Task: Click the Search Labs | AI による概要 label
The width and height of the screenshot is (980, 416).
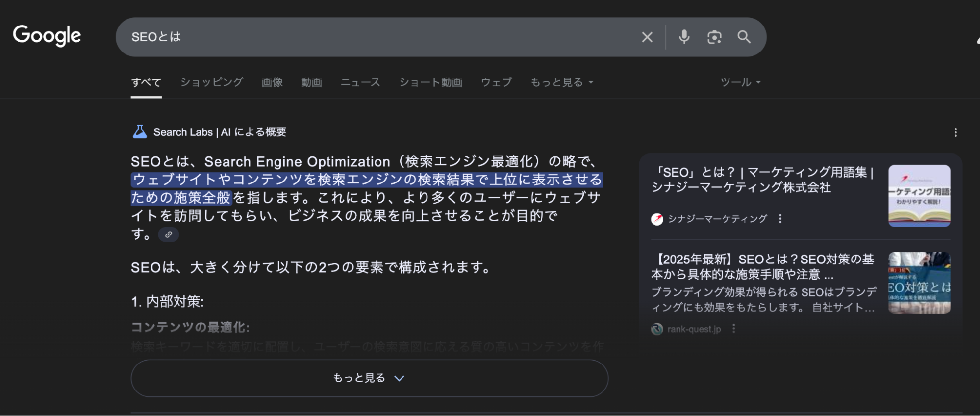Action: click(x=220, y=132)
